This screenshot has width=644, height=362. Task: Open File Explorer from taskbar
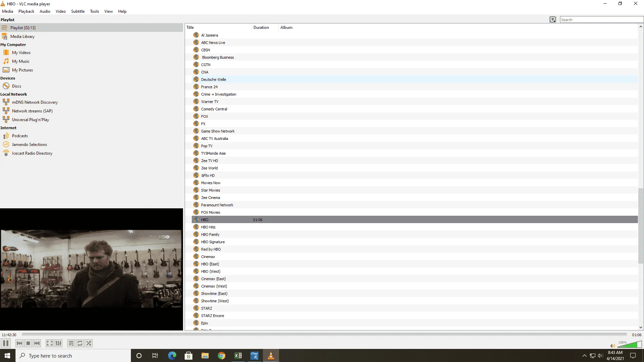(x=205, y=356)
